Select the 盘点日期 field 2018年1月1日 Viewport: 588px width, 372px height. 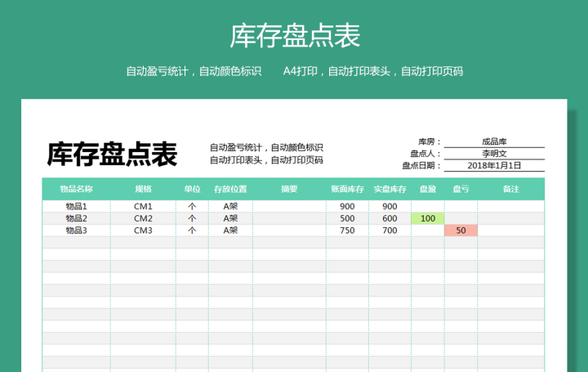pyautogui.click(x=494, y=165)
